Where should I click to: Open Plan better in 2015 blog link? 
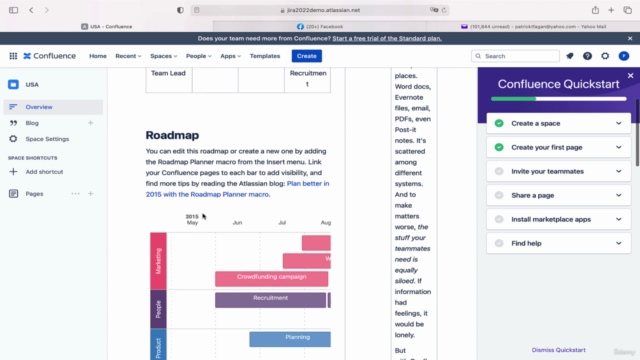pyautogui.click(x=238, y=189)
